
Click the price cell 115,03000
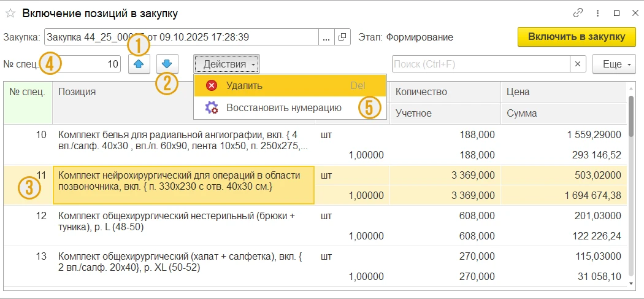pyautogui.click(x=564, y=257)
